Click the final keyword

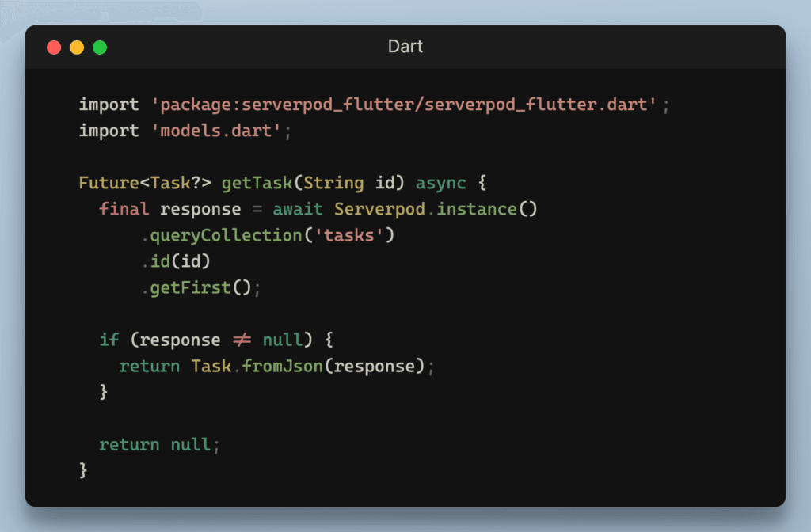124,209
